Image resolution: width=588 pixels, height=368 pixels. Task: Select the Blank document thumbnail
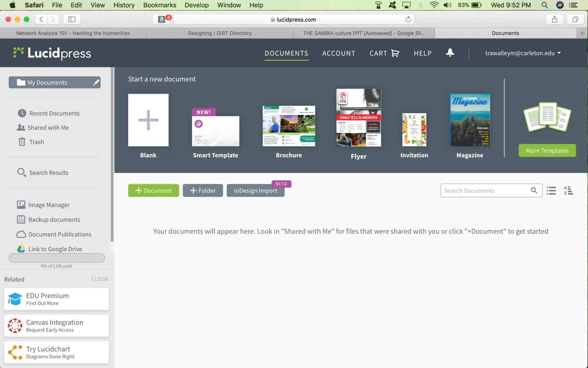point(148,120)
